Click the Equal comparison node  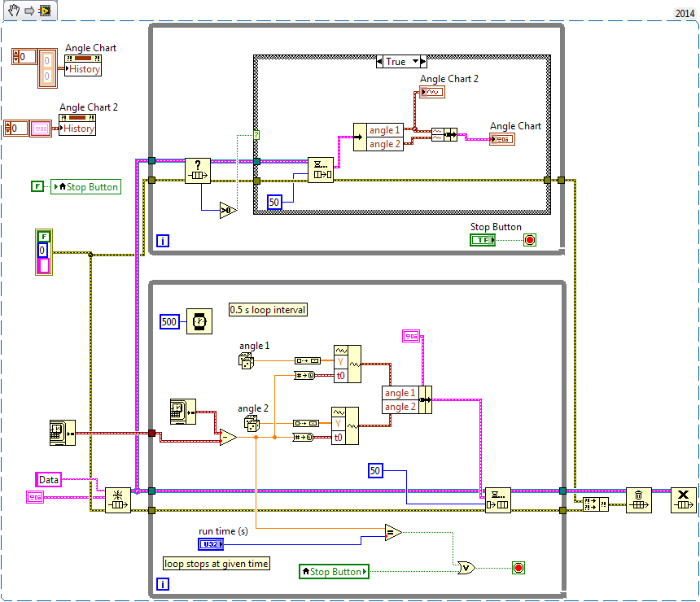point(393,532)
